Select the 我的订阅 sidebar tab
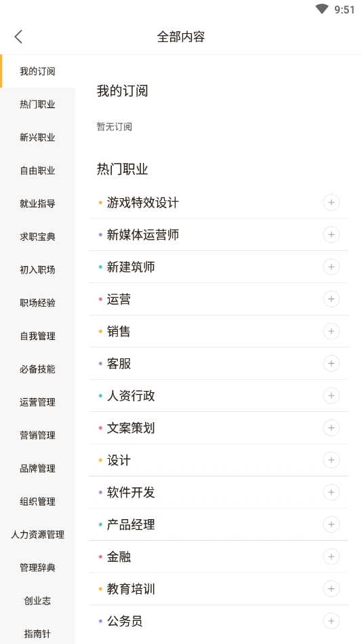This screenshot has height=644, width=362. point(37,71)
